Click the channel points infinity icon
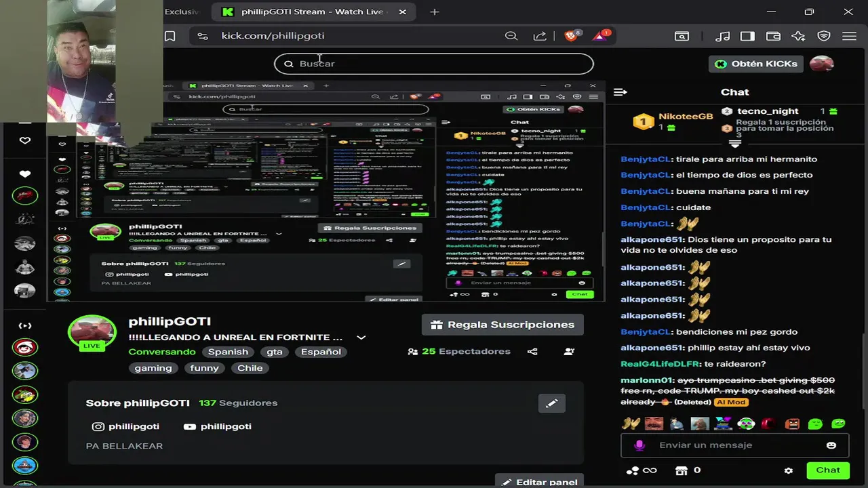 pos(641,470)
